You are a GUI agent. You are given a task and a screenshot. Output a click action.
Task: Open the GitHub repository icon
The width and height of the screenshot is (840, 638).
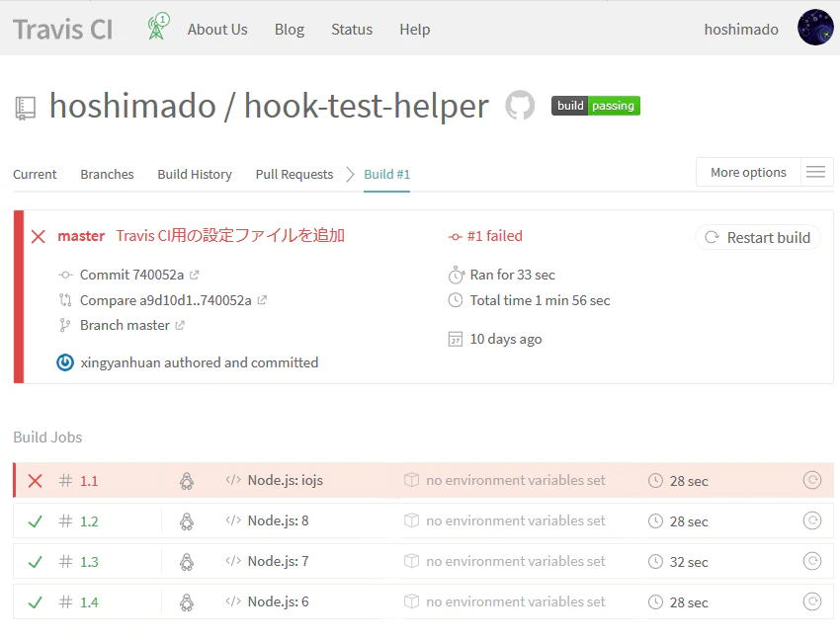(520, 105)
